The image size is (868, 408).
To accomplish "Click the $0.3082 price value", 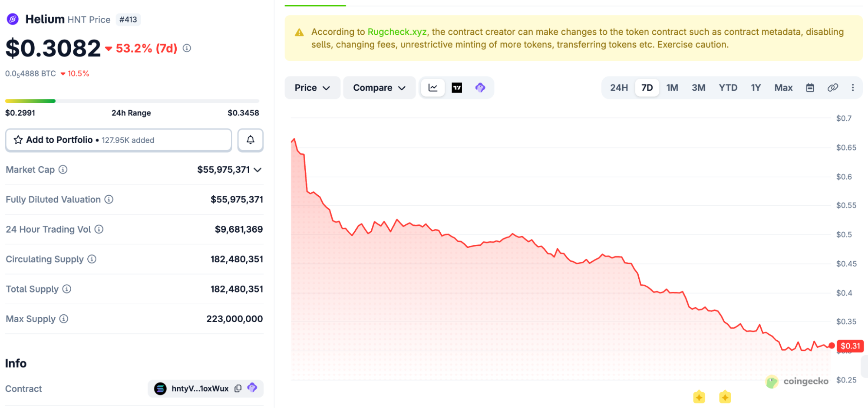I will [53, 48].
